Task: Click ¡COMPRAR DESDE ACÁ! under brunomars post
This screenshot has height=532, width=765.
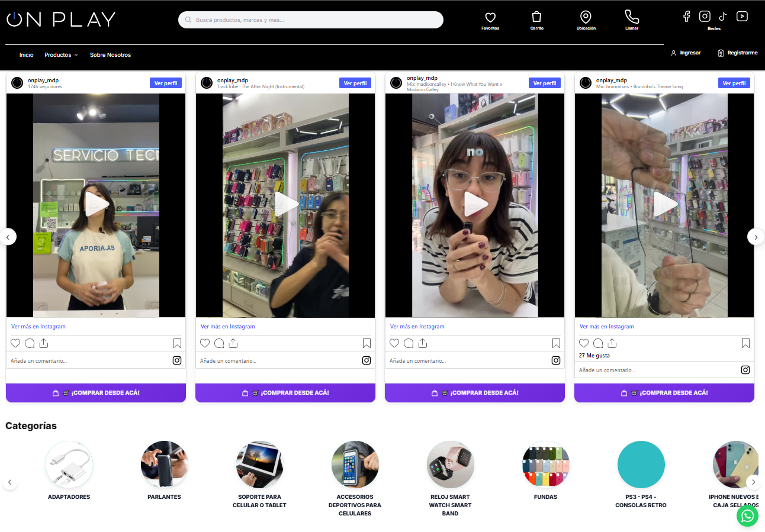Action: point(664,393)
